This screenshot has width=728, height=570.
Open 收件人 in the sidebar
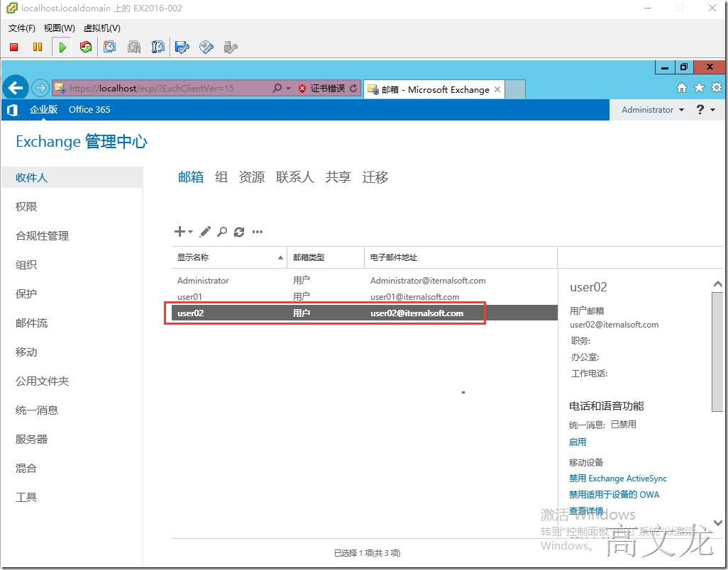[x=72, y=177]
